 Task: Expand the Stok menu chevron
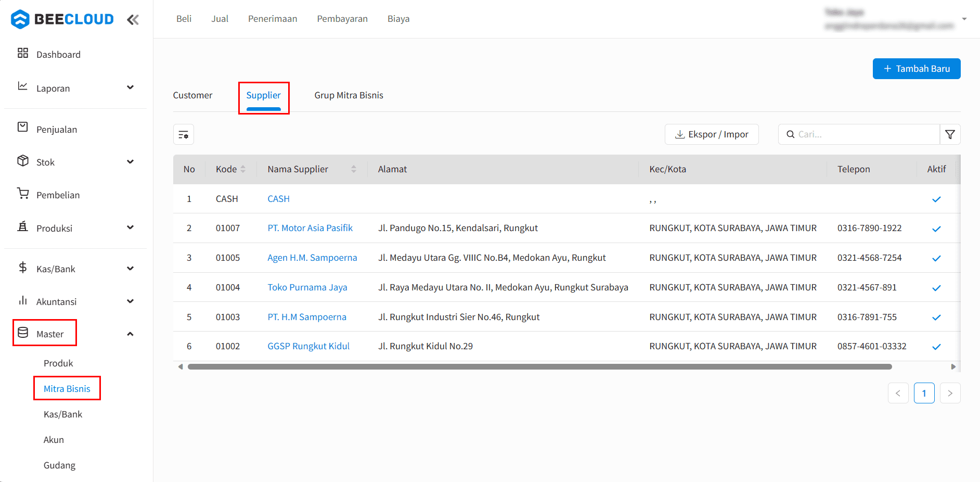click(x=131, y=162)
